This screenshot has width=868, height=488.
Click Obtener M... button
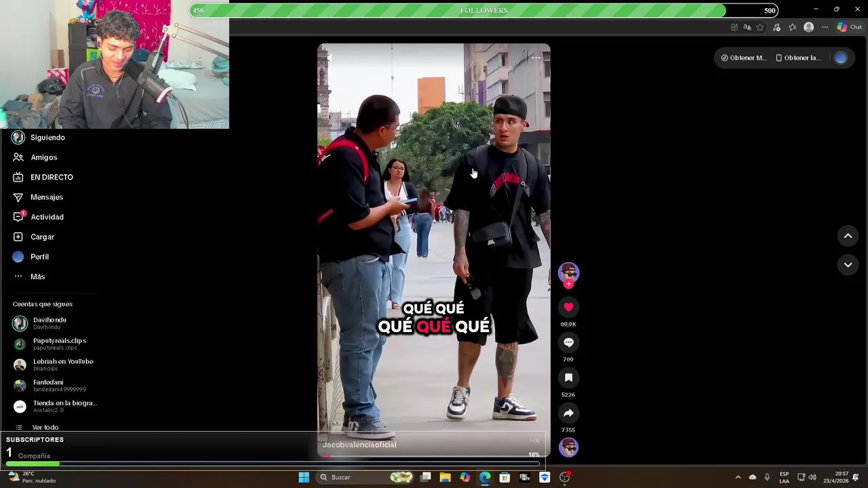743,58
